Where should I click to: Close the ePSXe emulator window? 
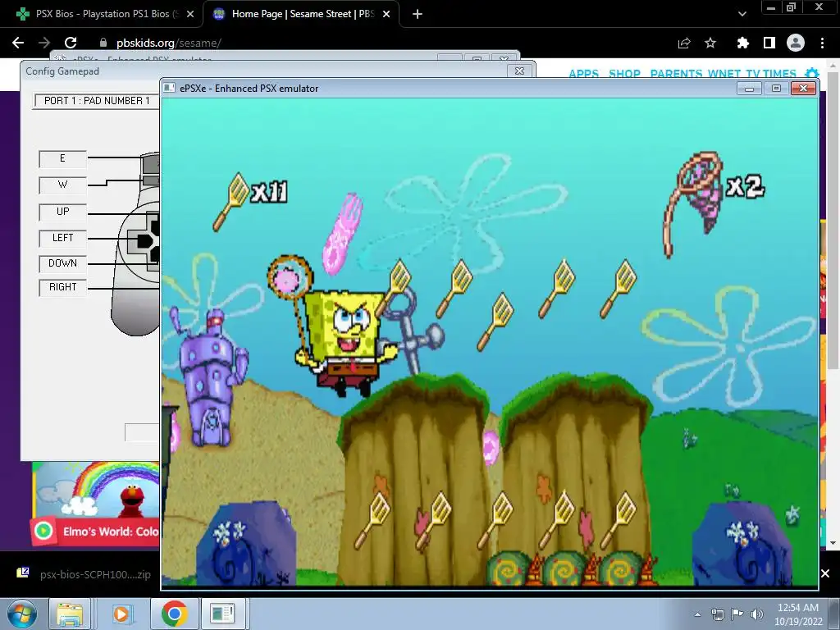point(803,88)
